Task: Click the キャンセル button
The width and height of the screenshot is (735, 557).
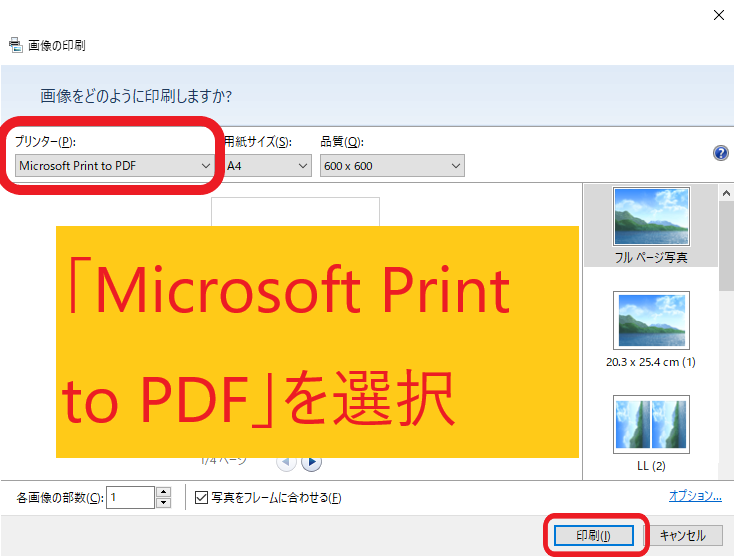Action: pos(683,535)
